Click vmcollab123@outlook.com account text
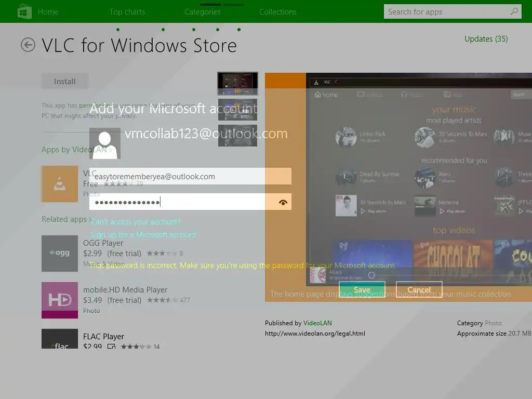Viewport: 532px width, 399px height. tap(206, 134)
